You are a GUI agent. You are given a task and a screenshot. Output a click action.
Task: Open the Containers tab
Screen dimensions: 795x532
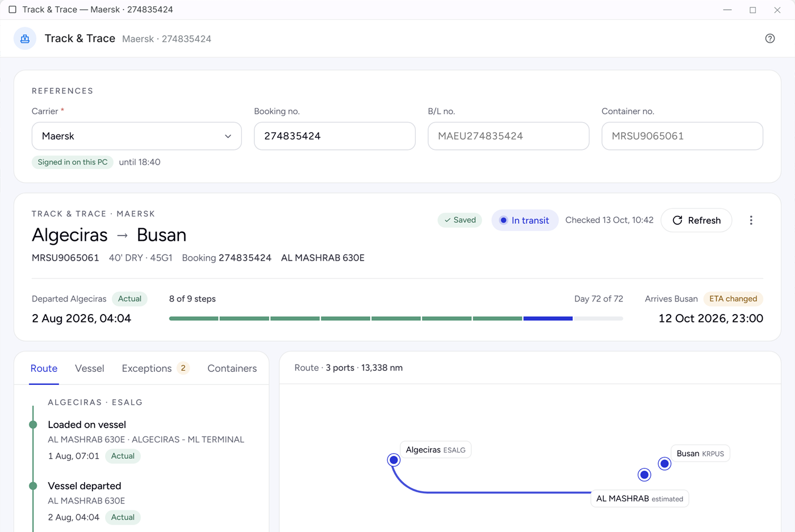tap(232, 368)
